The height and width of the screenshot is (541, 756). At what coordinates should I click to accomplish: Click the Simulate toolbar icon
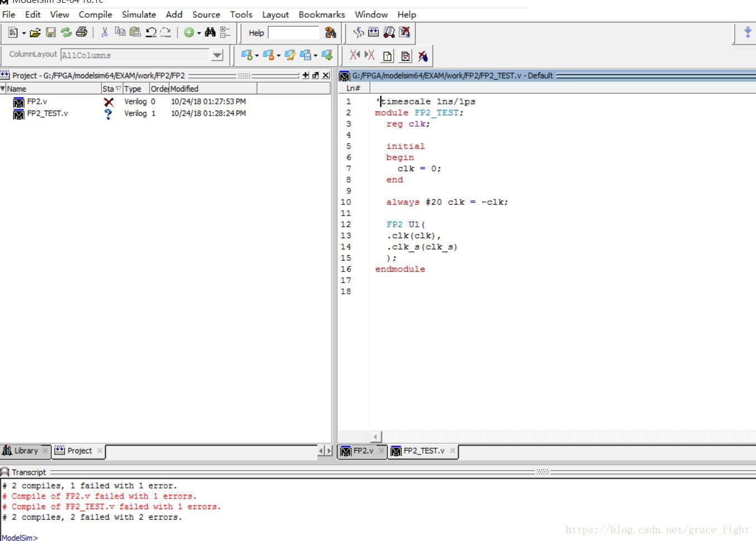(389, 32)
